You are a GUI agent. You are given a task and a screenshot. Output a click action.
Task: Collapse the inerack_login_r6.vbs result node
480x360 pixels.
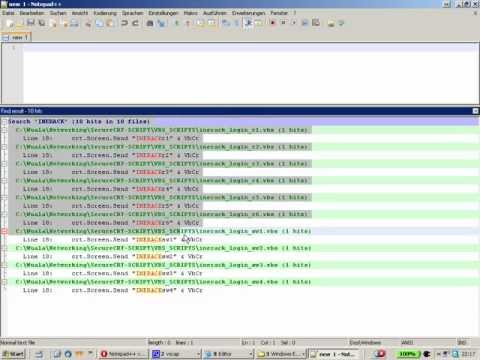[4, 214]
